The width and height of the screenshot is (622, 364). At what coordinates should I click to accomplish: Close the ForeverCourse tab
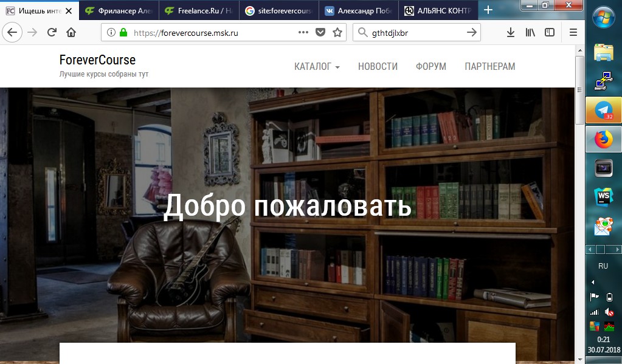coord(69,11)
